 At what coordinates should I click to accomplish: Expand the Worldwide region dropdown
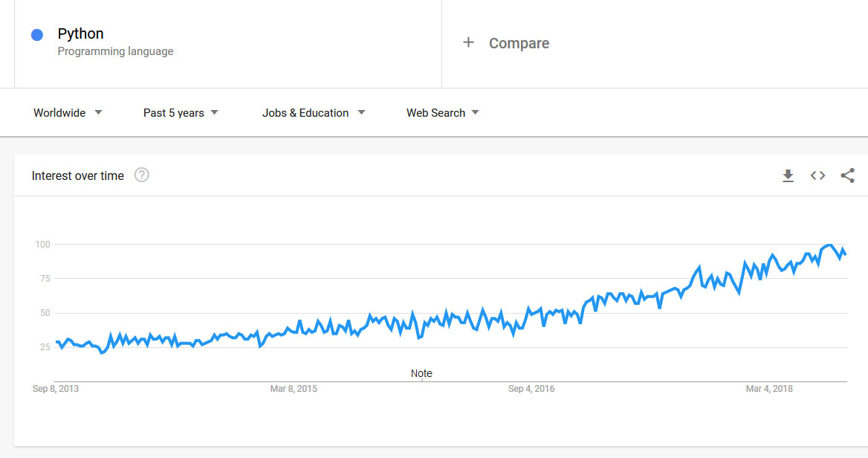(68, 113)
